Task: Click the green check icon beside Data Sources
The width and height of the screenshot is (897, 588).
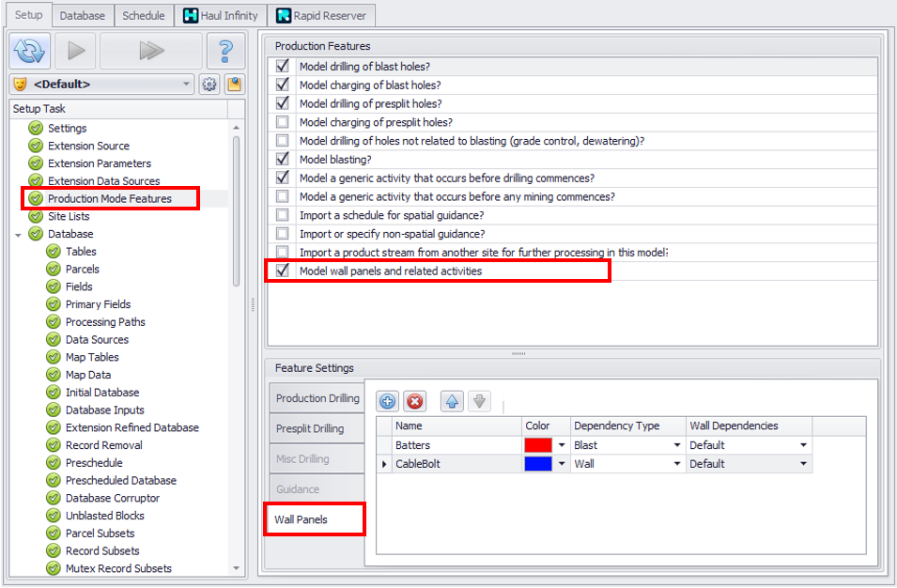Action: click(x=54, y=339)
